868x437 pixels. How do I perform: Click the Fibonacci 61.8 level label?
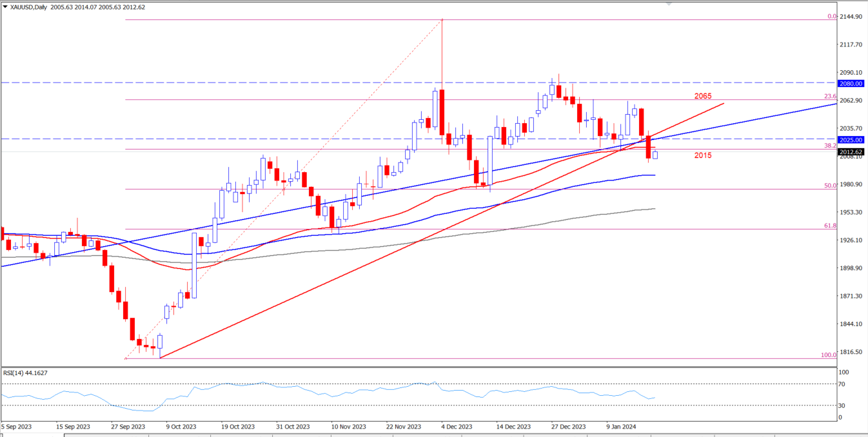click(831, 226)
